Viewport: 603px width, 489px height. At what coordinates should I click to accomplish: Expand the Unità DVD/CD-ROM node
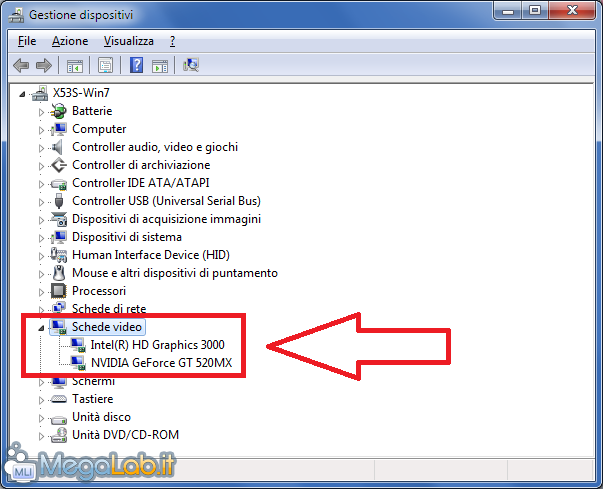(x=41, y=436)
